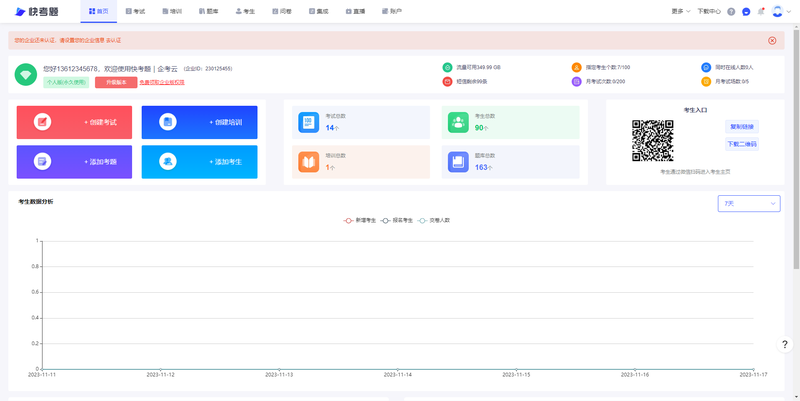Click the 限定考生个数 icon
This screenshot has height=401, width=800.
(x=577, y=67)
